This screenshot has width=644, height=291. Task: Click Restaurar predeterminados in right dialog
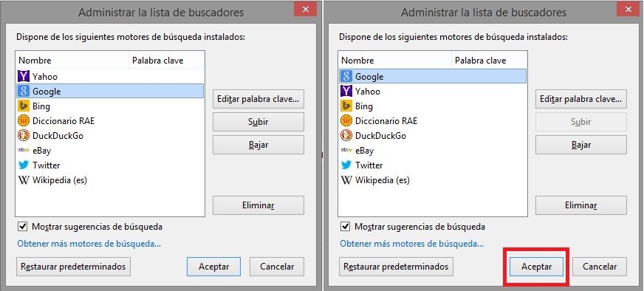point(396,267)
